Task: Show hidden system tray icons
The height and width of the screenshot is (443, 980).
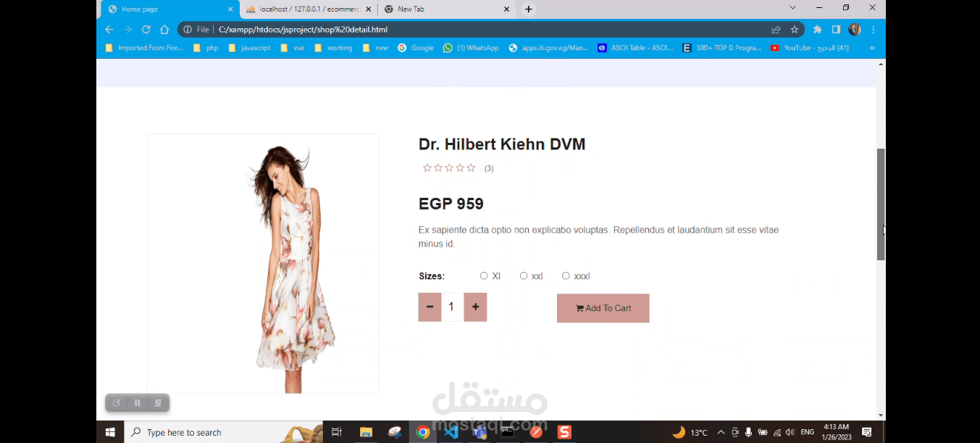Action: pyautogui.click(x=721, y=432)
